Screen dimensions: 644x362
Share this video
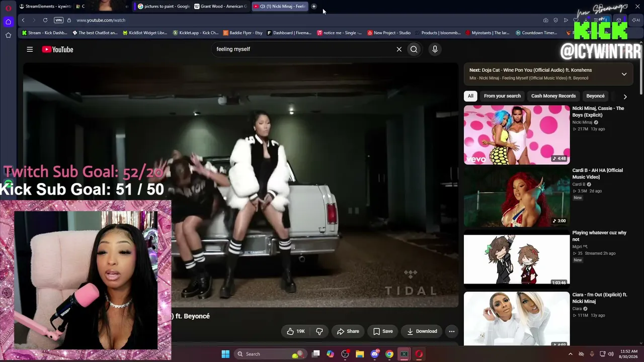click(x=348, y=331)
